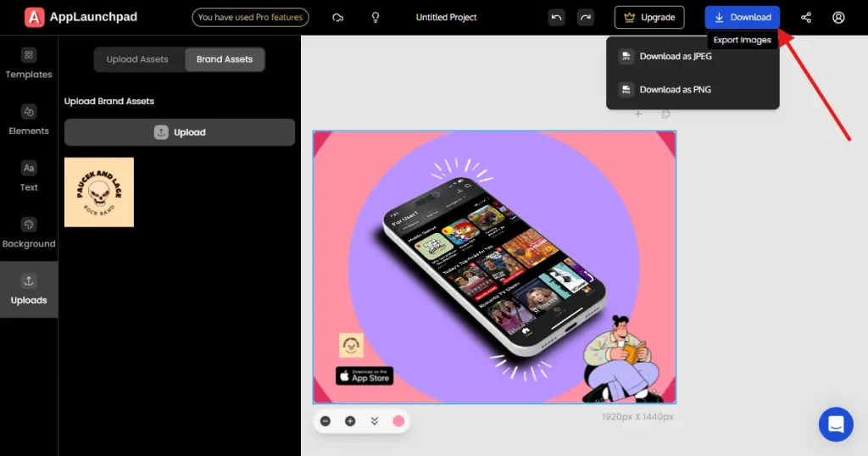Duplicate canvas with the copy icon
Screen dimensions: 868x456
coord(665,114)
